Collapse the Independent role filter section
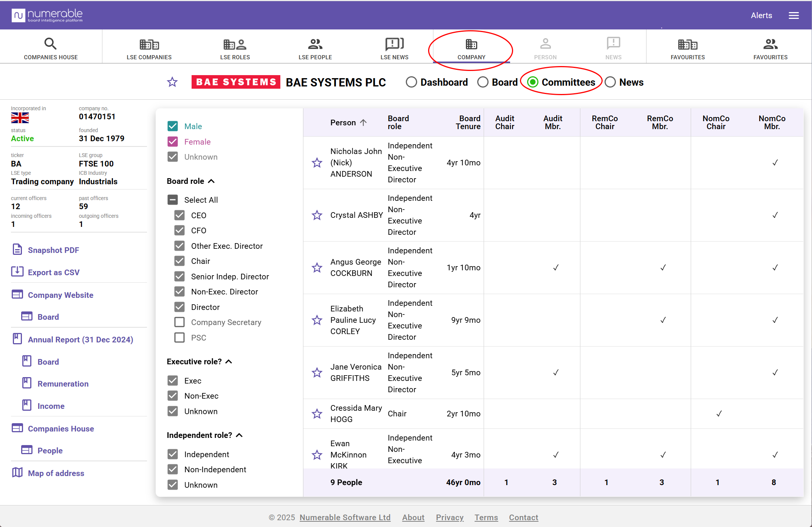812x527 pixels. coord(239,435)
